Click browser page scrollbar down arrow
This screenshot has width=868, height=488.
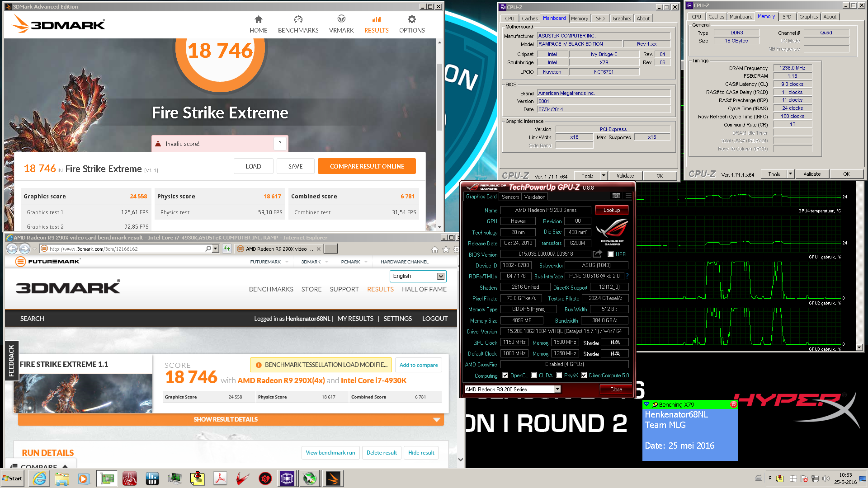tap(461, 460)
